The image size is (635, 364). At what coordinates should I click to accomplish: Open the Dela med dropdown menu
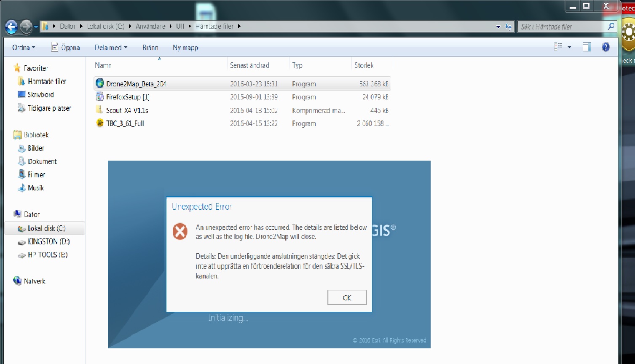click(111, 48)
